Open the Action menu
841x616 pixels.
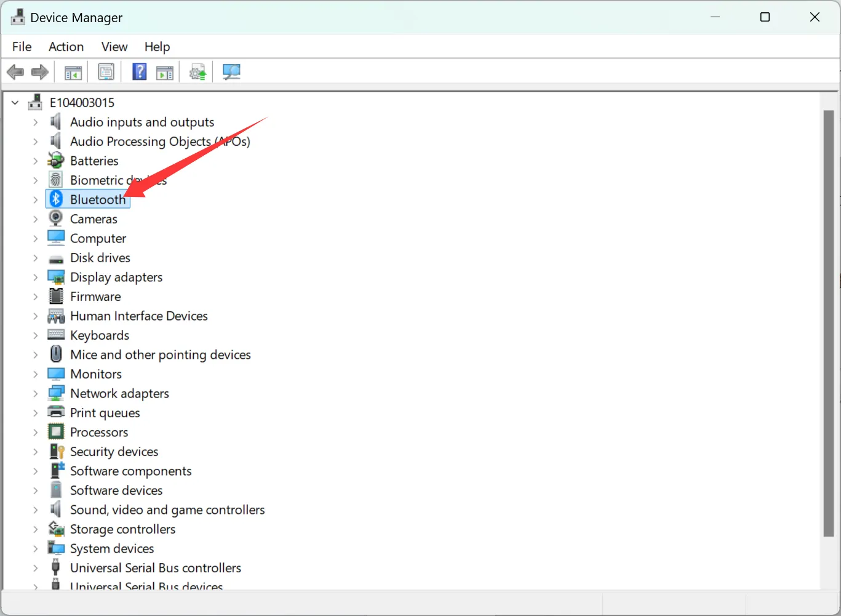pos(66,47)
